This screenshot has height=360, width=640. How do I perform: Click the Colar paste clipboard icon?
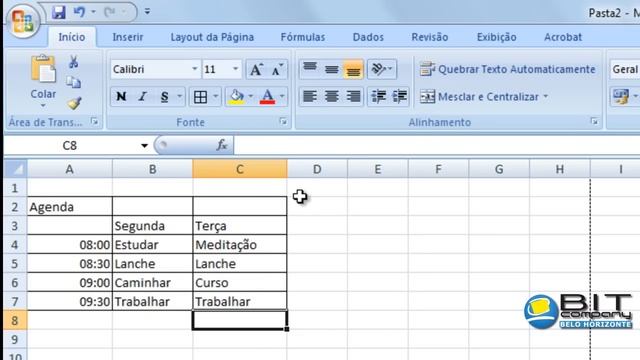coord(43,69)
